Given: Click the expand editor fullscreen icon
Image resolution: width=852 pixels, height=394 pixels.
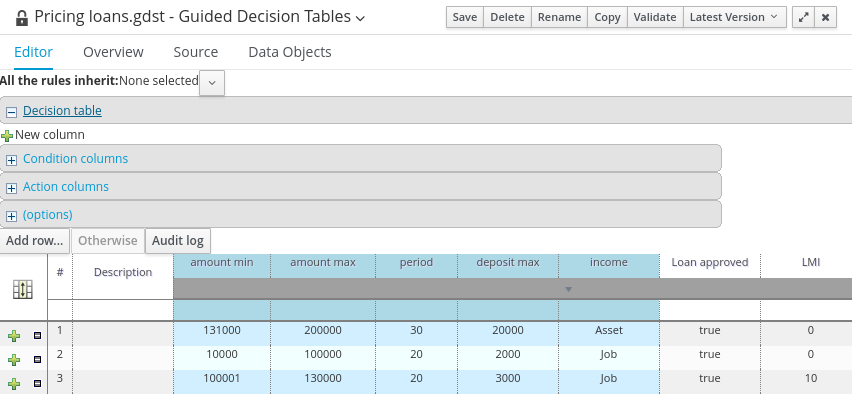Looking at the screenshot, I should 803,17.
